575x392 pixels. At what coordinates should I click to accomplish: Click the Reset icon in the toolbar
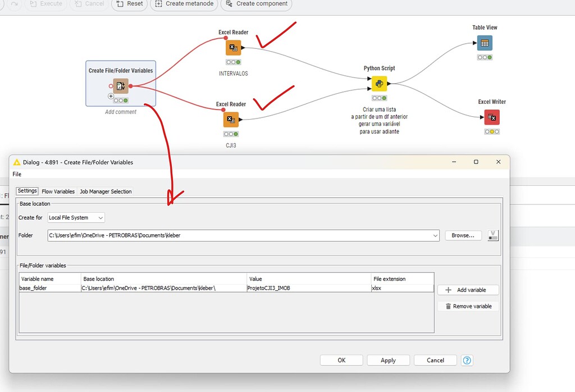(129, 4)
